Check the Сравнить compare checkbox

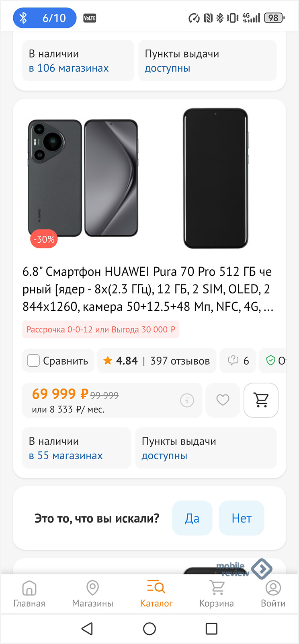click(33, 361)
